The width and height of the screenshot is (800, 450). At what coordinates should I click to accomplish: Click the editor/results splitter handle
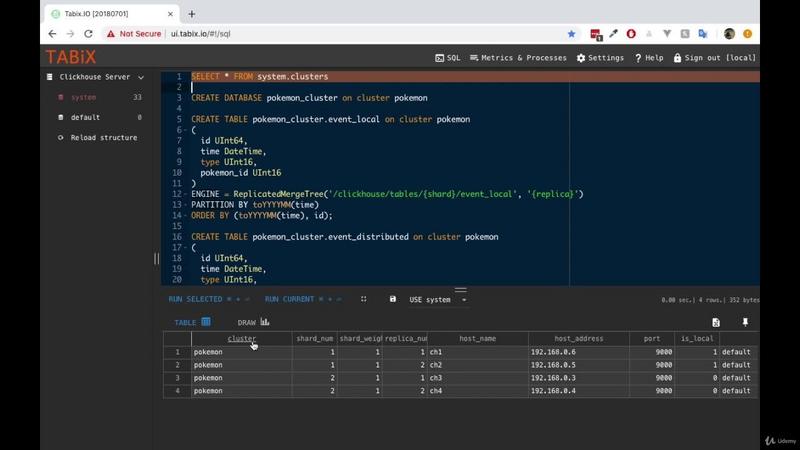click(x=461, y=290)
